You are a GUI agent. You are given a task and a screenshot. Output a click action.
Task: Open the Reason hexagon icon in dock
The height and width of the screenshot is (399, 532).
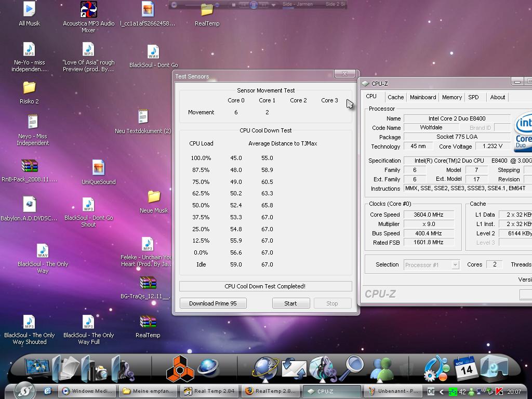coord(180,369)
